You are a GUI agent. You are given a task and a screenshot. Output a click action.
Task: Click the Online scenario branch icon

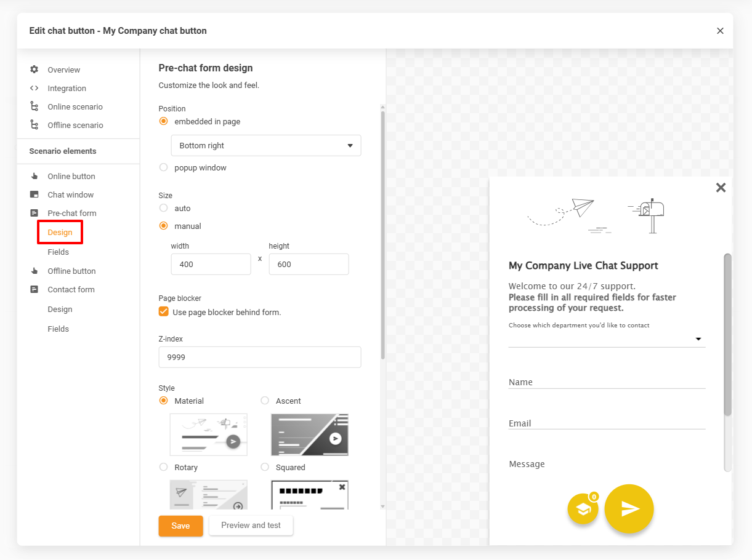coord(34,106)
